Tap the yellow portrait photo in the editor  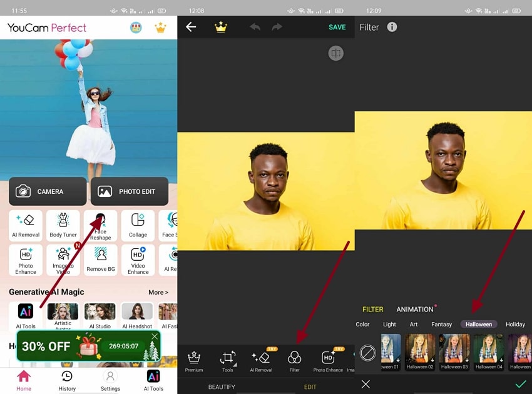click(266, 191)
